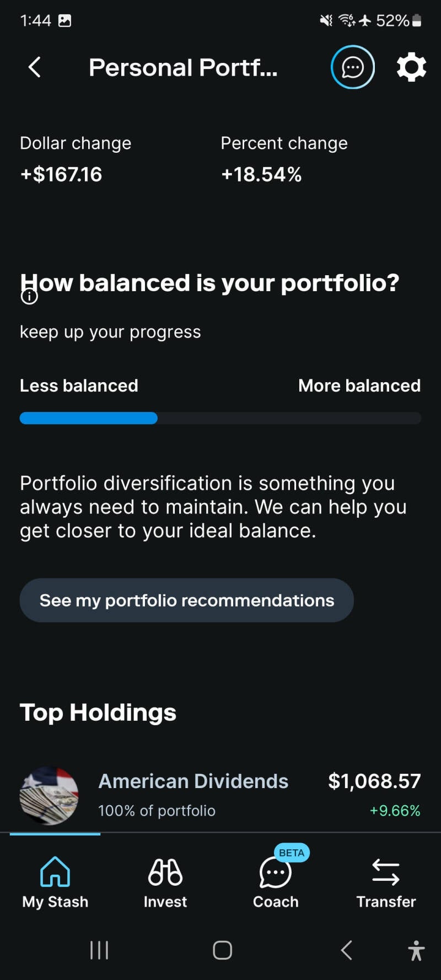Click the portfolio balance progress bar

click(x=220, y=418)
